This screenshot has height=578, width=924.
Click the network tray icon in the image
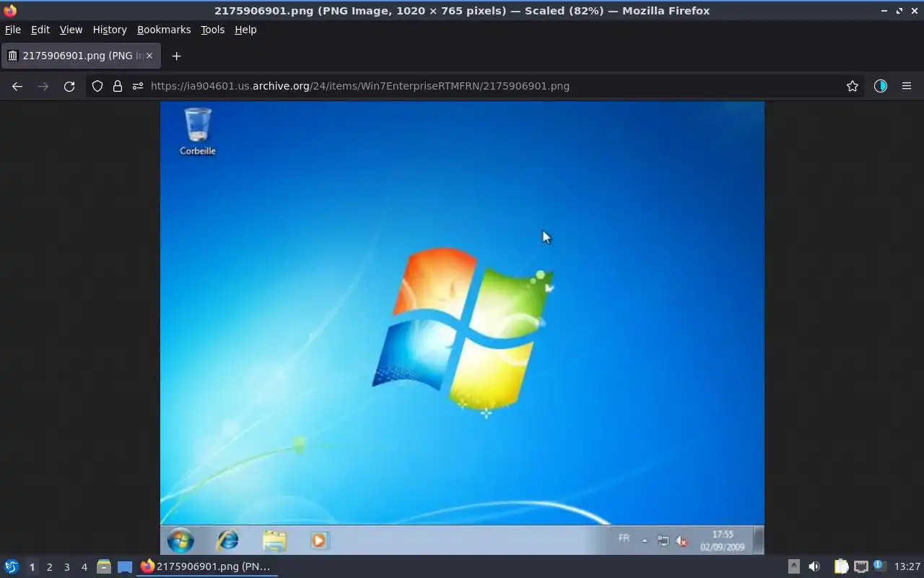[663, 540]
